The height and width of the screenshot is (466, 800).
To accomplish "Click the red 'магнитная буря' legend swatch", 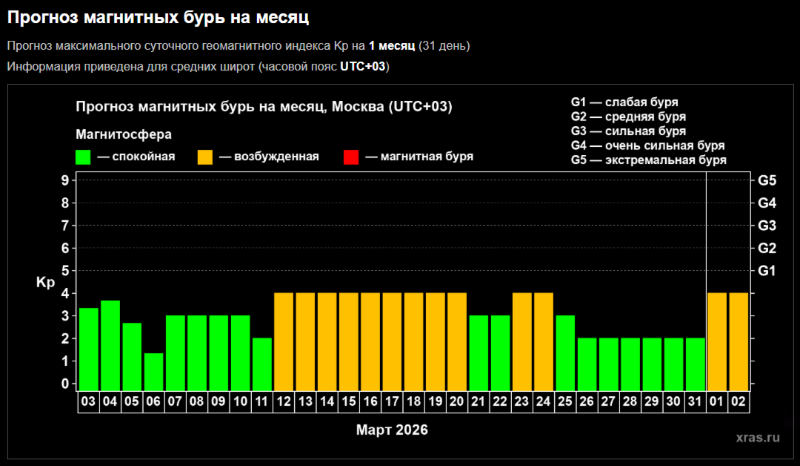I will click(x=352, y=157).
